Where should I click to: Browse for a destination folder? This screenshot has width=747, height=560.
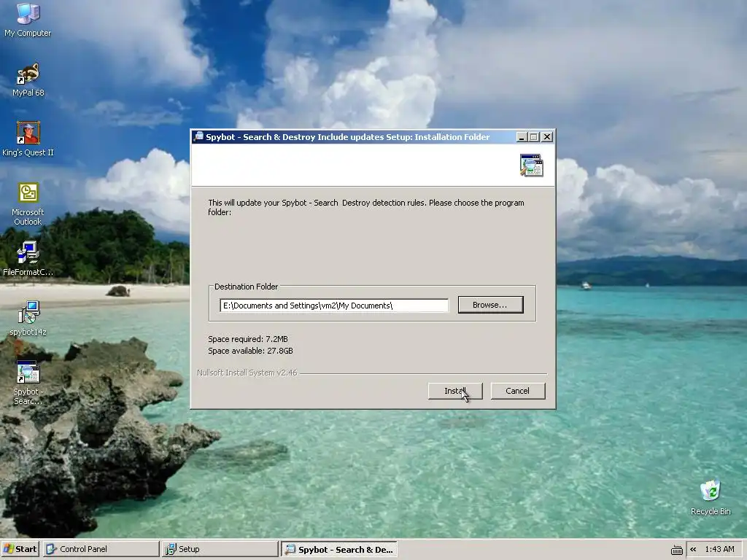pyautogui.click(x=490, y=305)
